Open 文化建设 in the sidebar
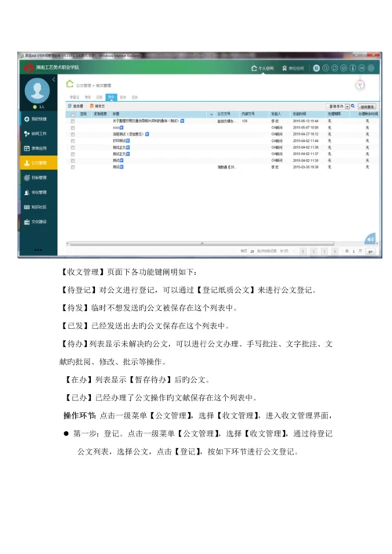The width and height of the screenshot is (392, 554). 38,222
